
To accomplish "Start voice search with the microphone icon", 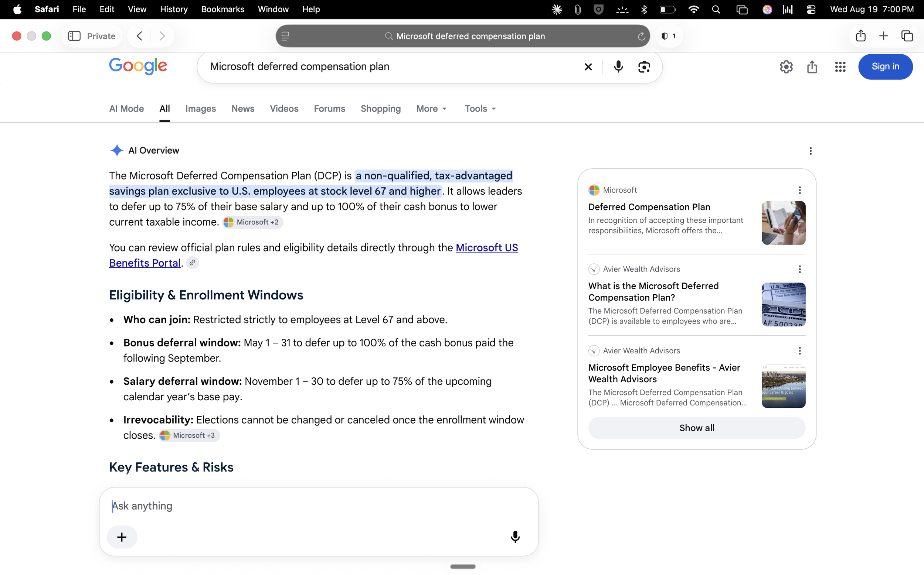I will click(x=618, y=67).
